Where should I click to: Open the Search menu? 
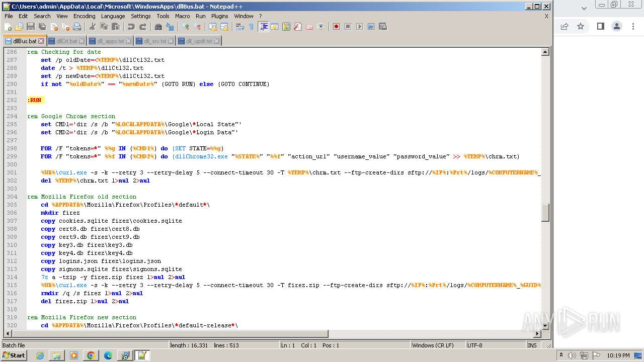[x=42, y=16]
